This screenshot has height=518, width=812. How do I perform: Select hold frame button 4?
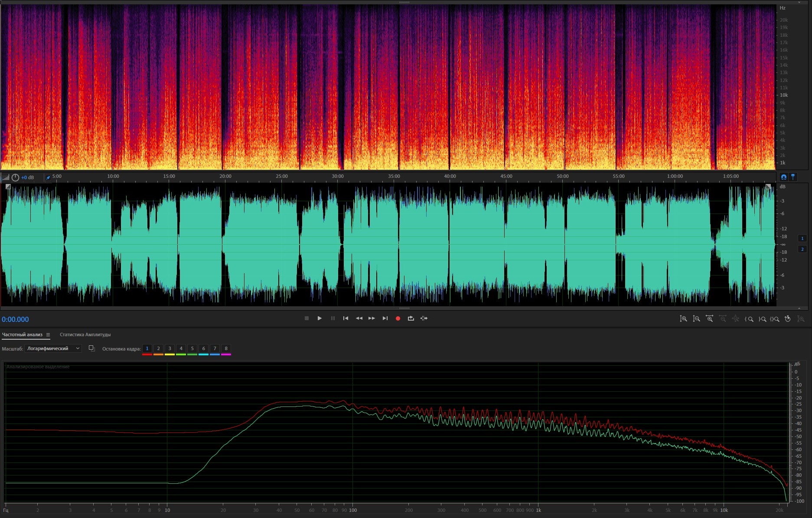click(181, 348)
